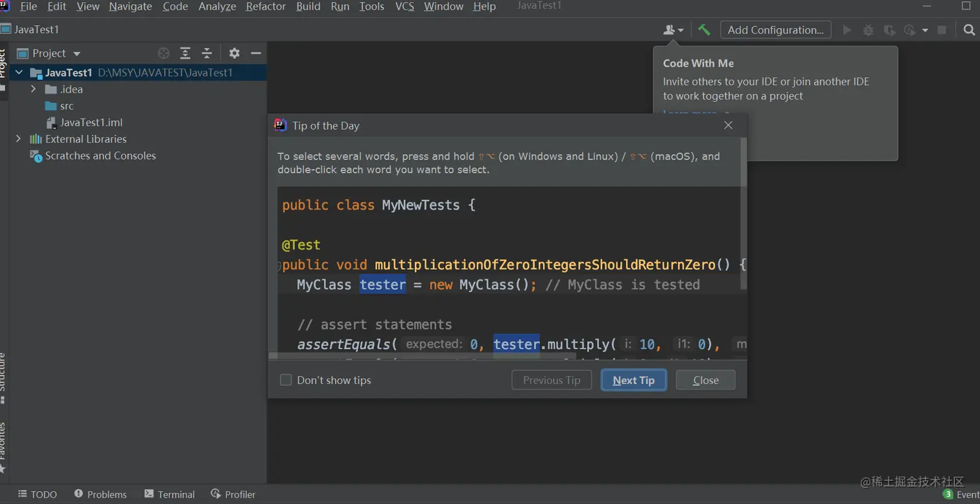Screen dimensions: 980x504
Task: Open the Code menu
Action: coord(175,6)
